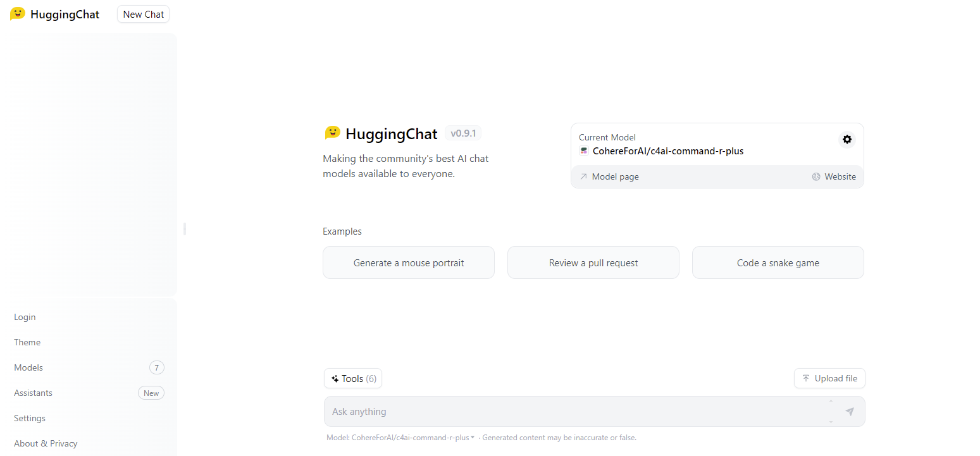Open the model Website link
This screenshot has width=980, height=456.
click(x=834, y=176)
